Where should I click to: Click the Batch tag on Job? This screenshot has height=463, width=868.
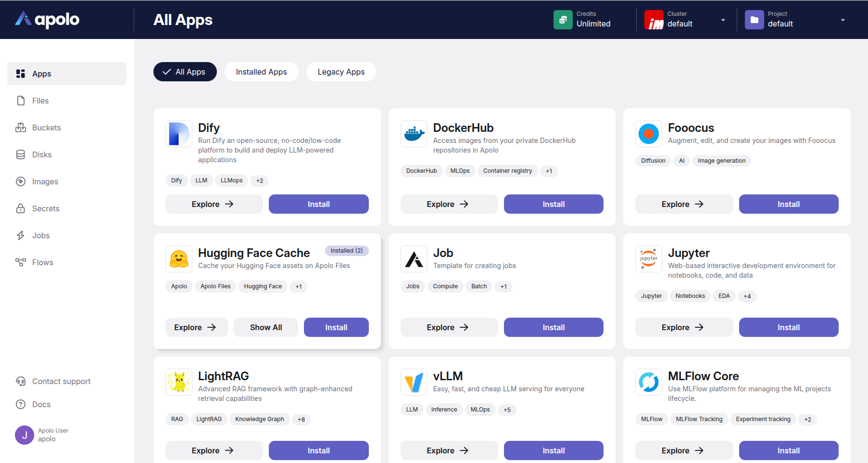479,286
